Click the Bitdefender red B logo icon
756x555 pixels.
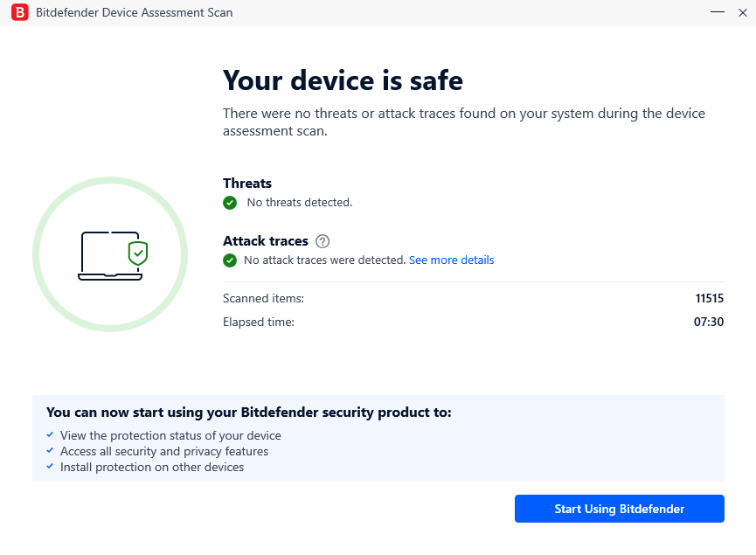coord(20,12)
